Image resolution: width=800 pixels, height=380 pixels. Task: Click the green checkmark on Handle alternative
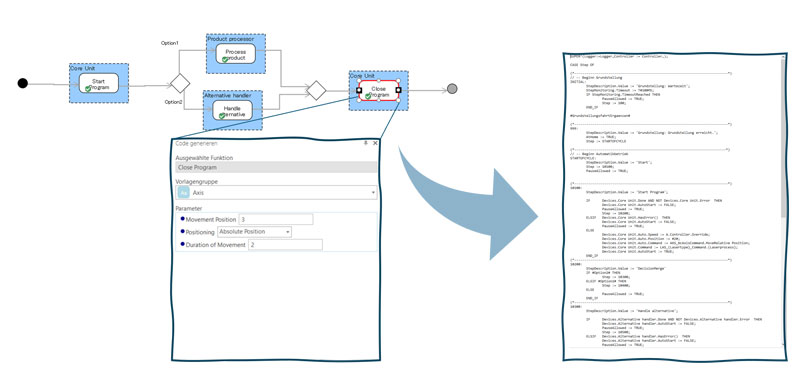click(221, 116)
